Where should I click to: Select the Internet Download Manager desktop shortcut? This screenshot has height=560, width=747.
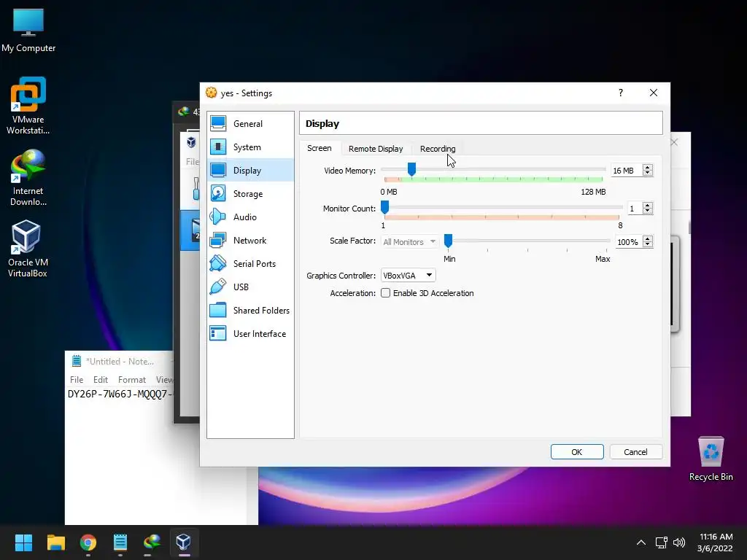pyautogui.click(x=28, y=178)
